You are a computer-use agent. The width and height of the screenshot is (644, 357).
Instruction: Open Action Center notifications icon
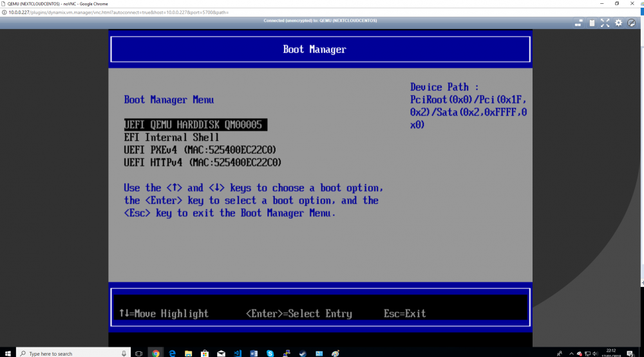630,353
